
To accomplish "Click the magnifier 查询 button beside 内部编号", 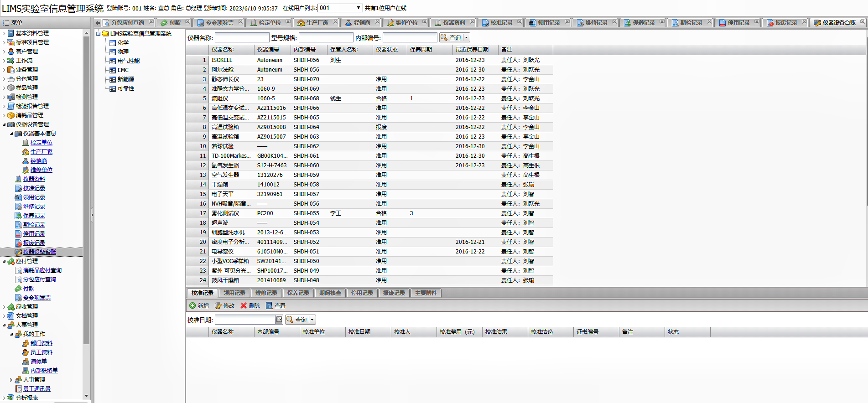I will (x=451, y=37).
